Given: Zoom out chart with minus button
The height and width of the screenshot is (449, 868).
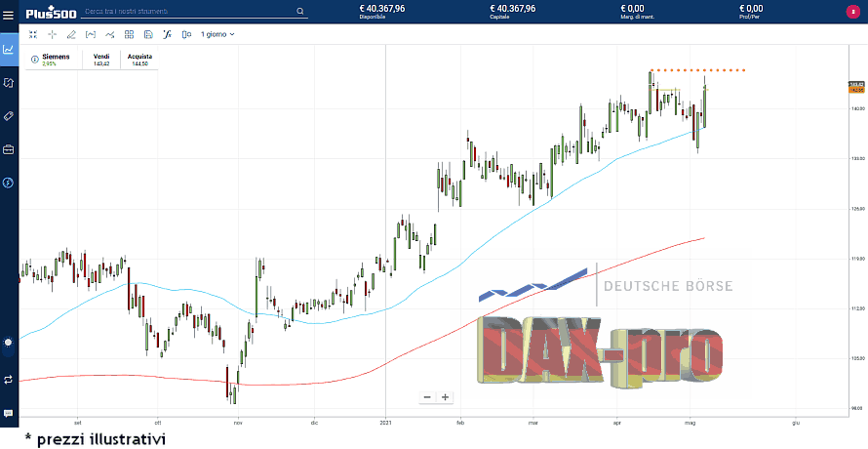Looking at the screenshot, I should (x=427, y=397).
